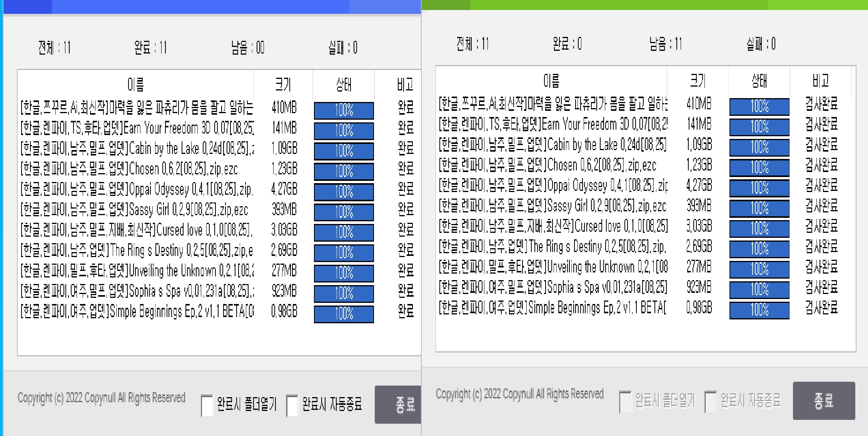The image size is (868, 436).
Task: Sort by the '크기' column in the left list
Action: click(x=284, y=84)
